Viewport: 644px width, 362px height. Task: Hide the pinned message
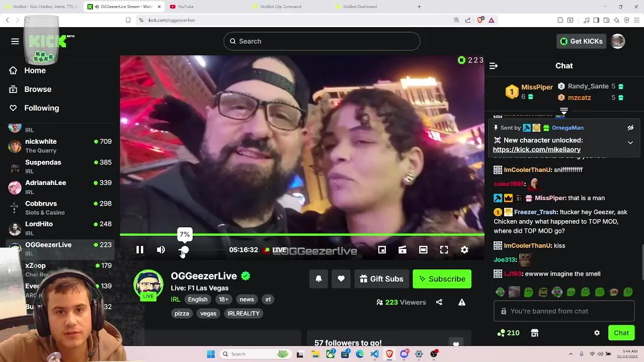(x=630, y=128)
